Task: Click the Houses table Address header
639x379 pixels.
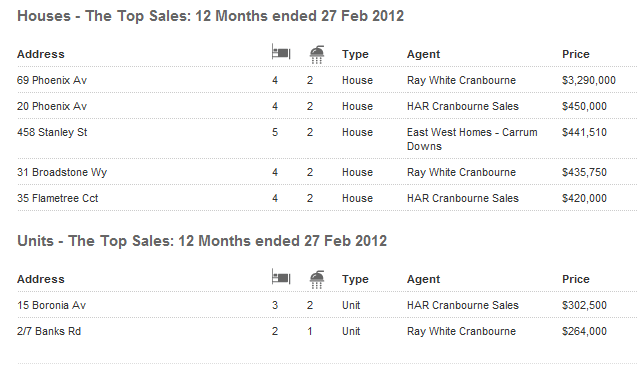Action: coord(41,54)
